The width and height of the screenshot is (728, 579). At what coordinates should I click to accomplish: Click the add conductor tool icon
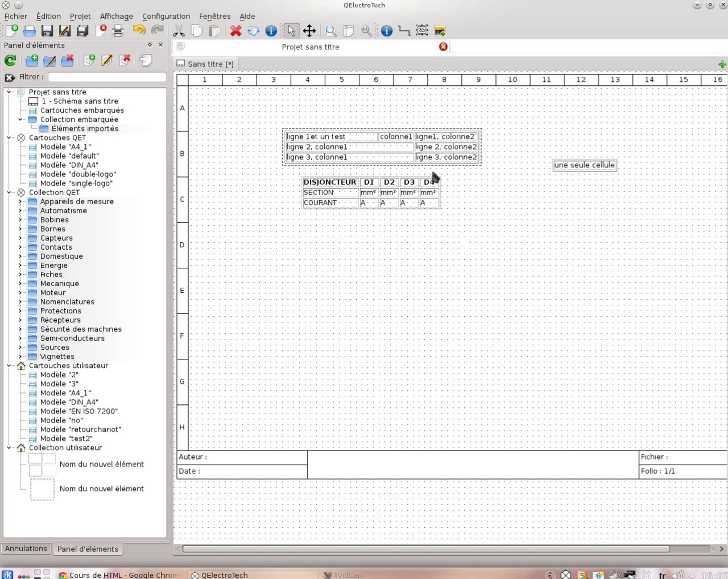[404, 31]
